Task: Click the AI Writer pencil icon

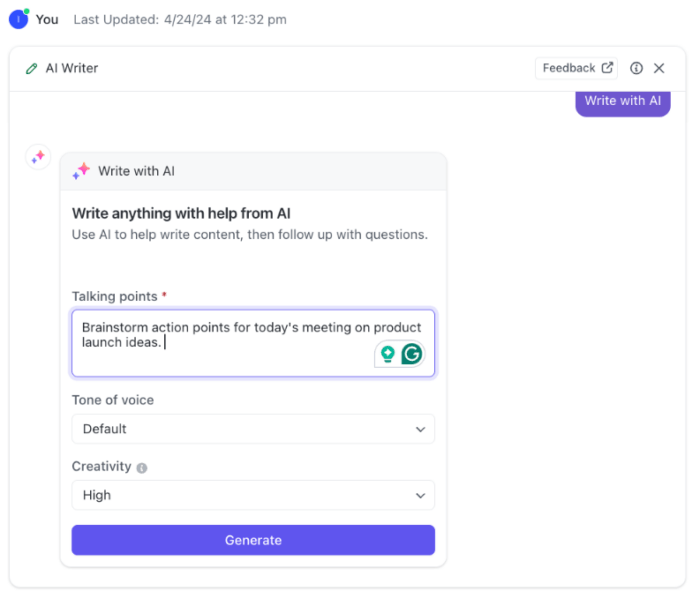Action: [32, 69]
